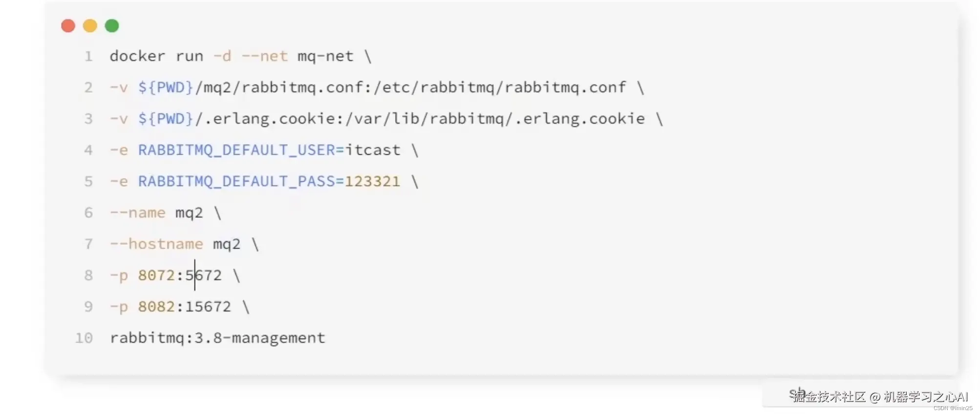This screenshot has width=980, height=415.
Task: Click the --net flag on line one
Action: pos(264,56)
